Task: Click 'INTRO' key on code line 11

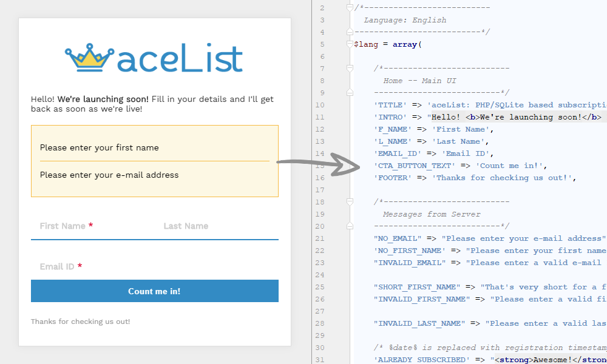Action: (390, 117)
